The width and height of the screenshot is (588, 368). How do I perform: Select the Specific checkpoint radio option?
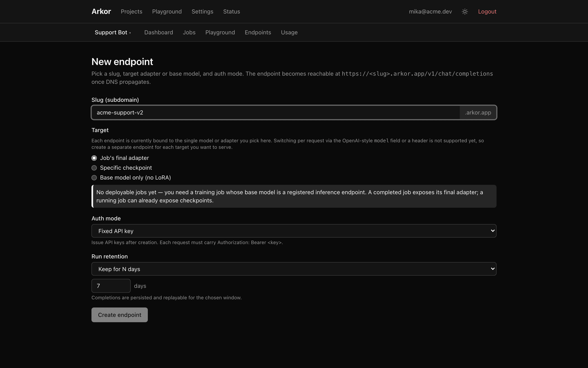coord(94,168)
